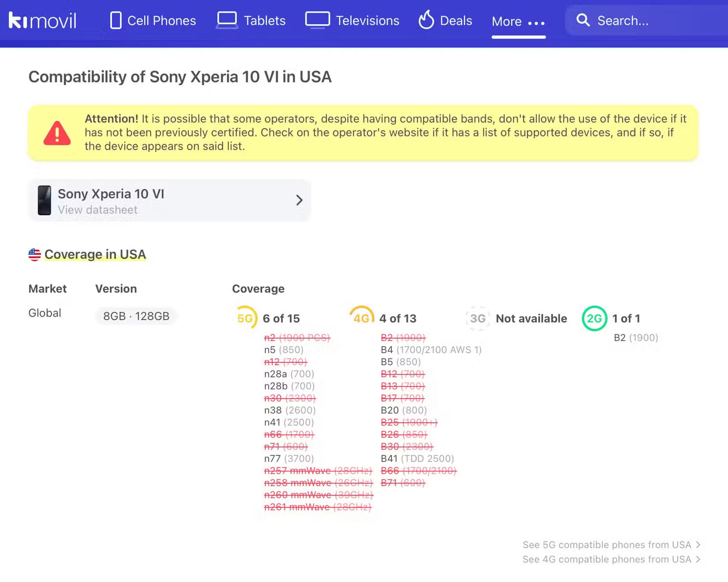Click the Sony Xperia 10 VI thumbnail

[44, 200]
